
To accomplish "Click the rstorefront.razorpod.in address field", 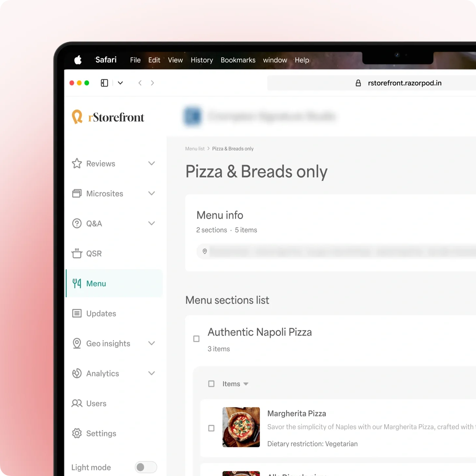I will point(372,83).
